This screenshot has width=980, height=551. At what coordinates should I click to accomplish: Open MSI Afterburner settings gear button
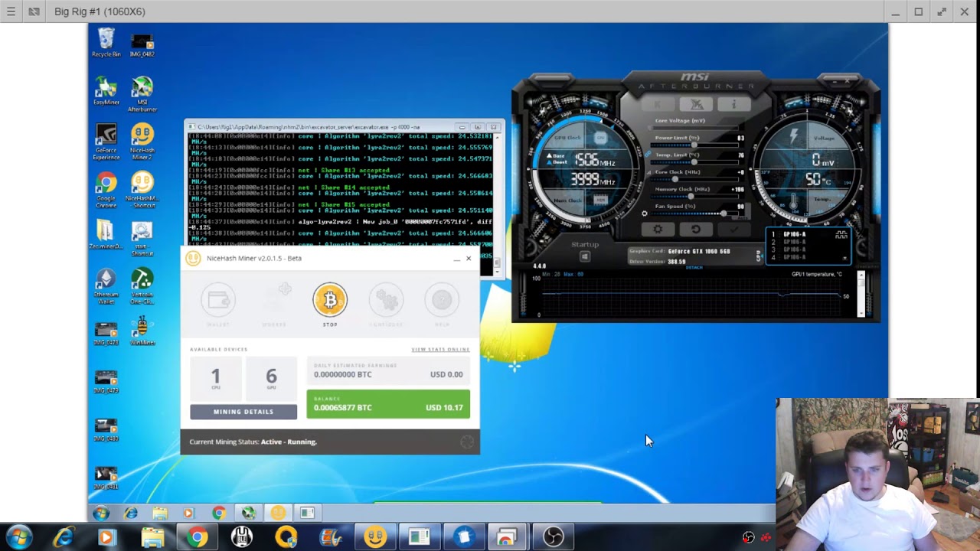pyautogui.click(x=658, y=229)
